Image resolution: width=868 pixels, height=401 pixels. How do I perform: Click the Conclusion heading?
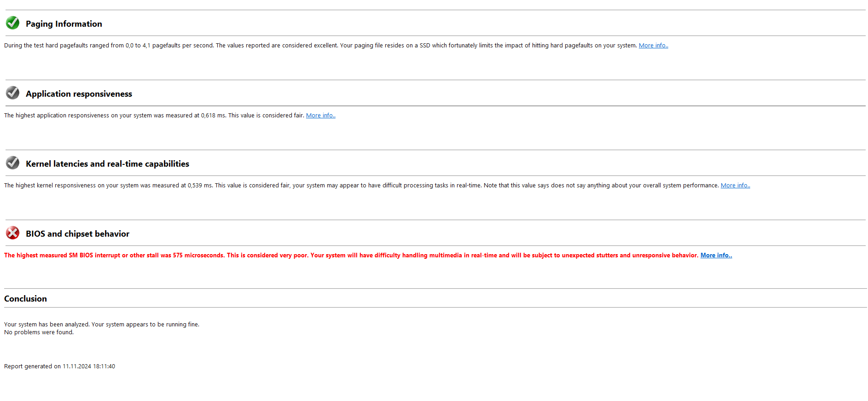coord(25,299)
